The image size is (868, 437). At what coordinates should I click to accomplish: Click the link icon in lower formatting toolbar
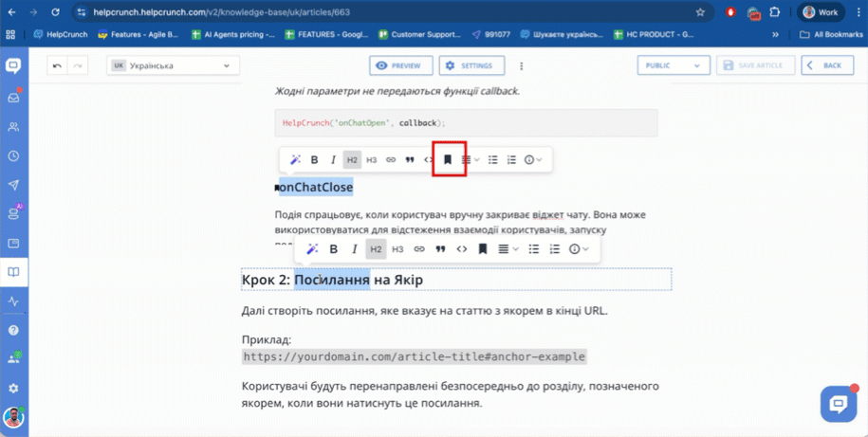[419, 249]
